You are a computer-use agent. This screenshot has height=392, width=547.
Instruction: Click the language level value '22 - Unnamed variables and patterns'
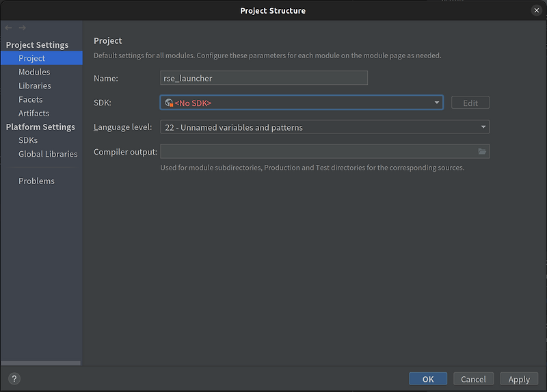(x=234, y=127)
